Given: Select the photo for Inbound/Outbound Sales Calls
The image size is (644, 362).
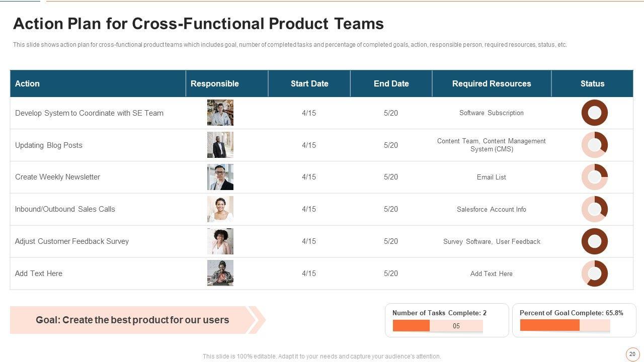Looking at the screenshot, I should pos(220,209).
